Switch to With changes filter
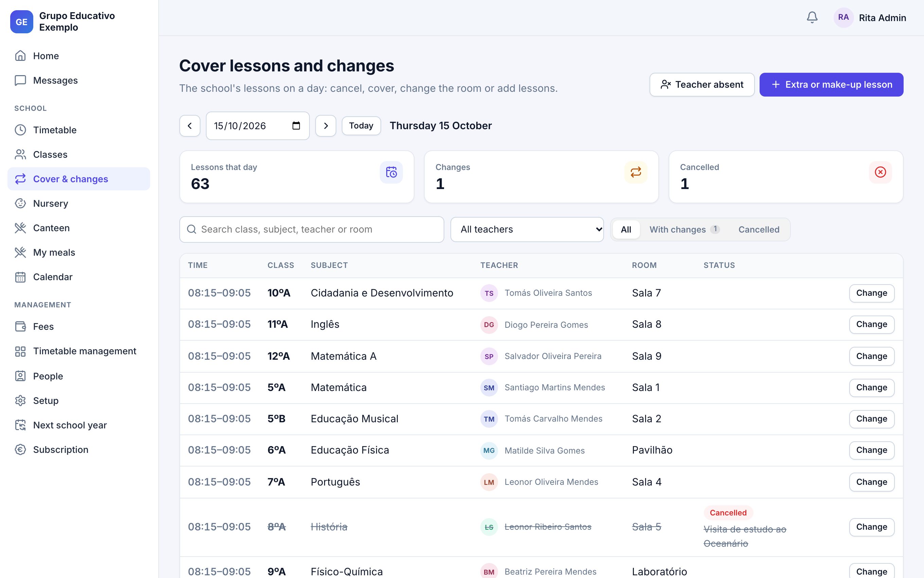Screen dimensions: 924x578 [x=685, y=230]
